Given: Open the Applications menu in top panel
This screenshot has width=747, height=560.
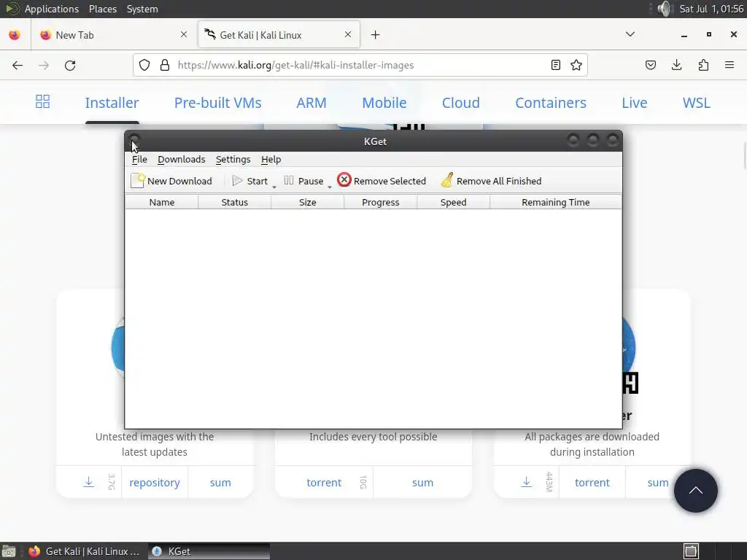Looking at the screenshot, I should (52, 9).
